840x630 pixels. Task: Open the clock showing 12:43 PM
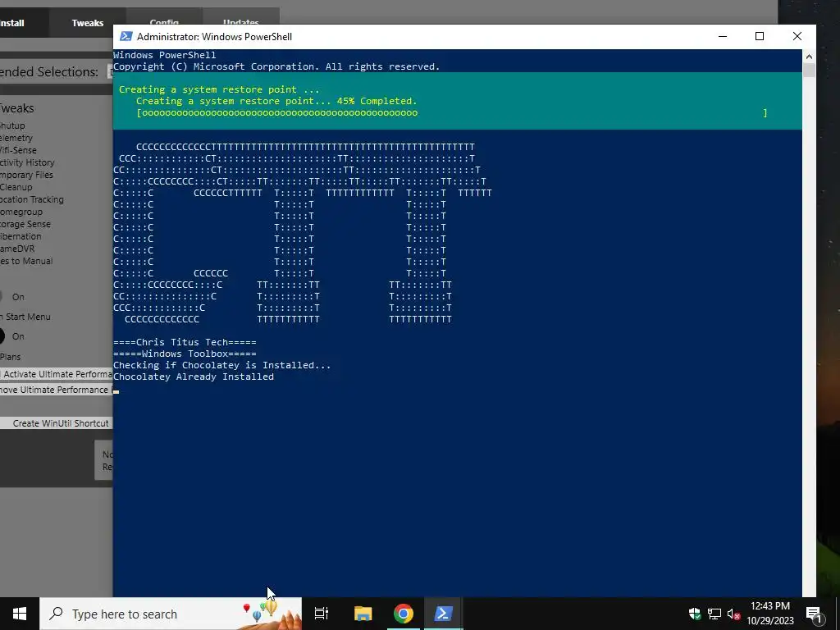769,606
